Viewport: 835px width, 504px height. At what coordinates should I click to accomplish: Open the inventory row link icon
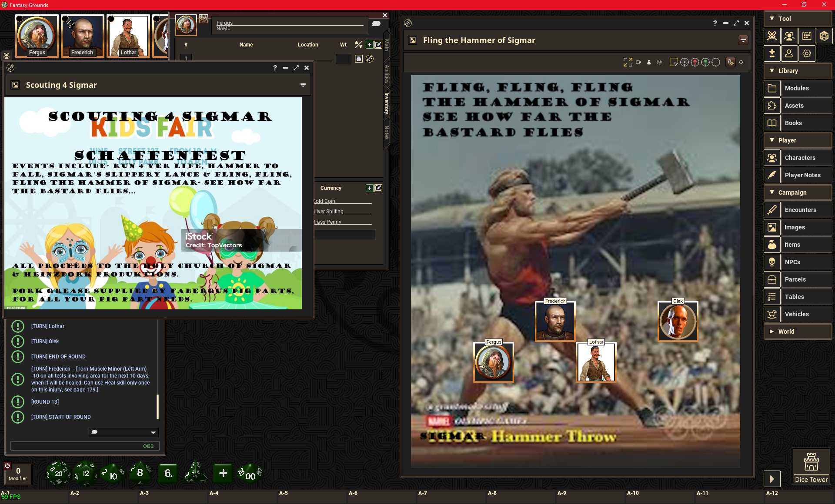tap(370, 59)
